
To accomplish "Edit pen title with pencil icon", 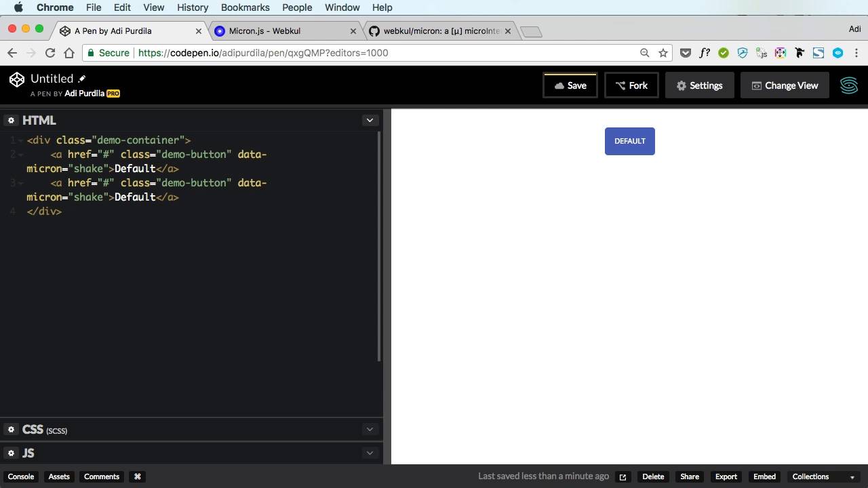I will click(x=82, y=79).
